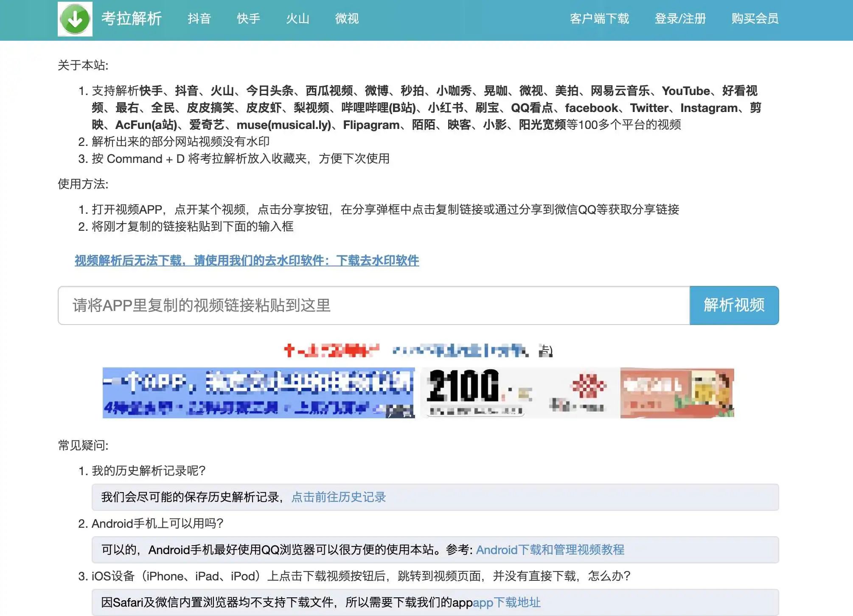Click 登录/注册 in the header

pyautogui.click(x=680, y=19)
